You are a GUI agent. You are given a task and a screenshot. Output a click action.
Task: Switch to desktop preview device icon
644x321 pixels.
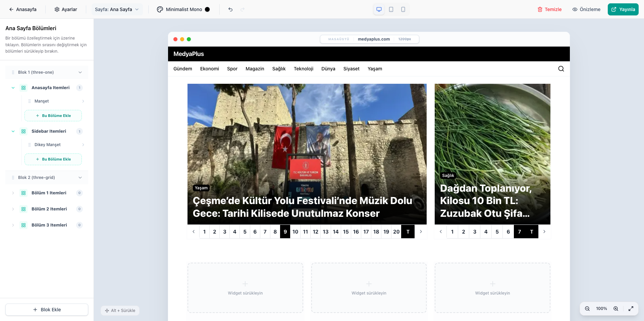[x=379, y=9]
